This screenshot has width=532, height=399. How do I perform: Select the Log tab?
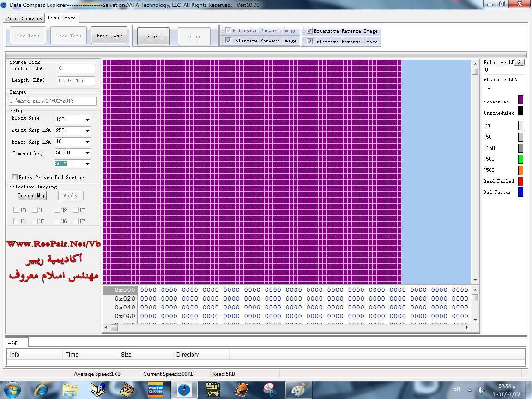pos(12,342)
